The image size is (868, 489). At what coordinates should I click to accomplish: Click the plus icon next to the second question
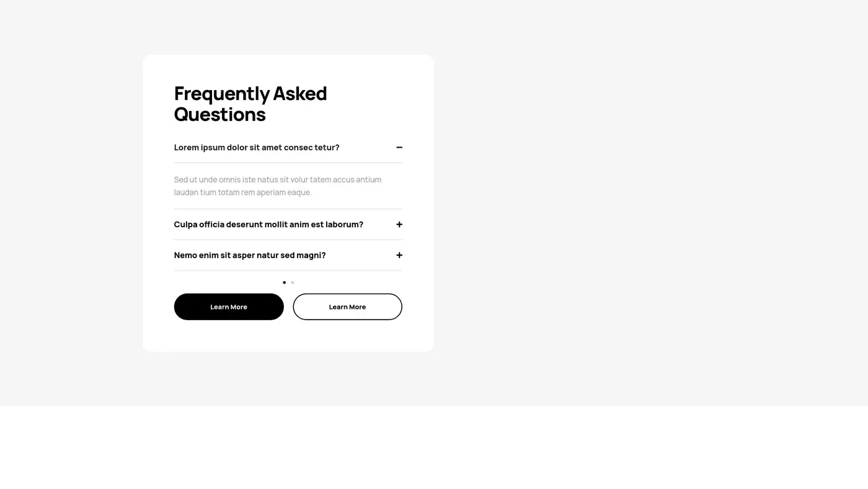tap(399, 224)
